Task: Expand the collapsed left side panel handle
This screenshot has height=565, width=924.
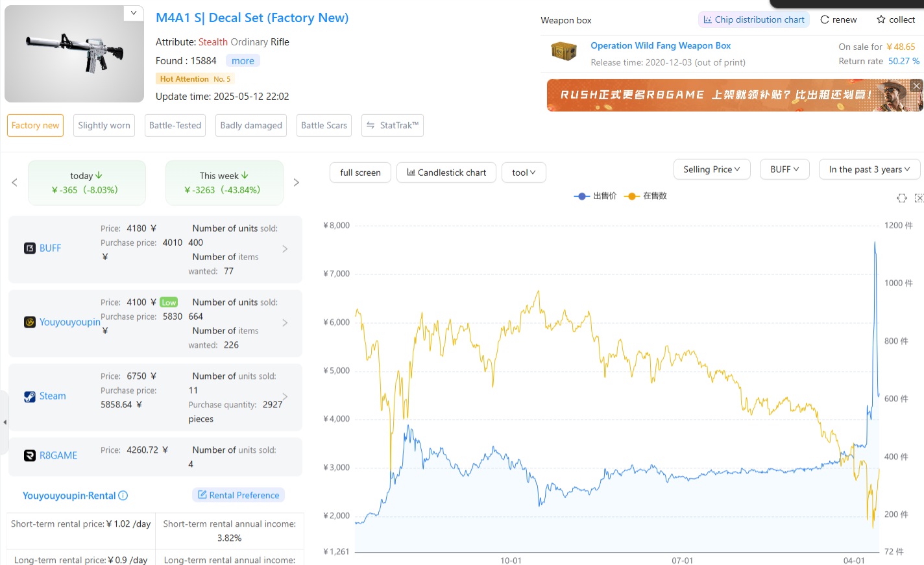Action: tap(4, 422)
